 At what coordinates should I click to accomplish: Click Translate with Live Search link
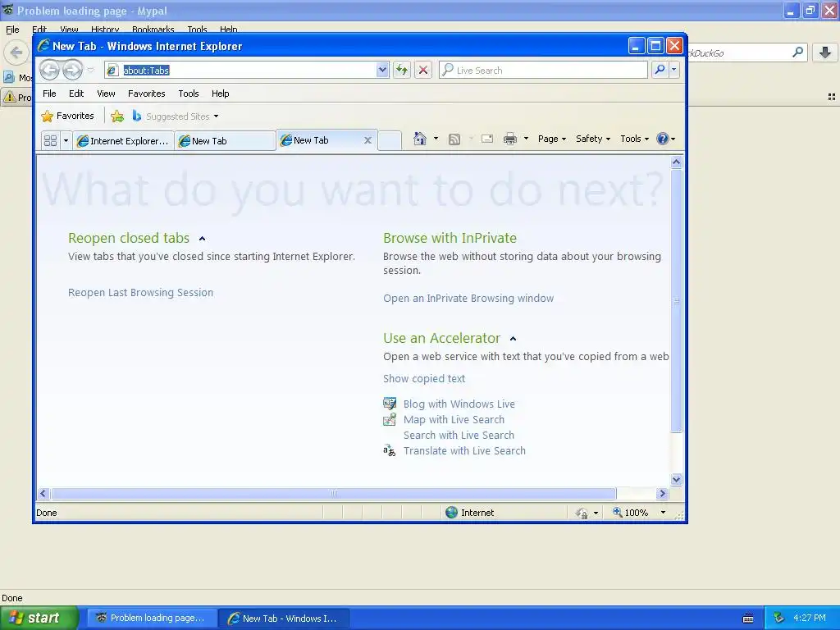(464, 450)
